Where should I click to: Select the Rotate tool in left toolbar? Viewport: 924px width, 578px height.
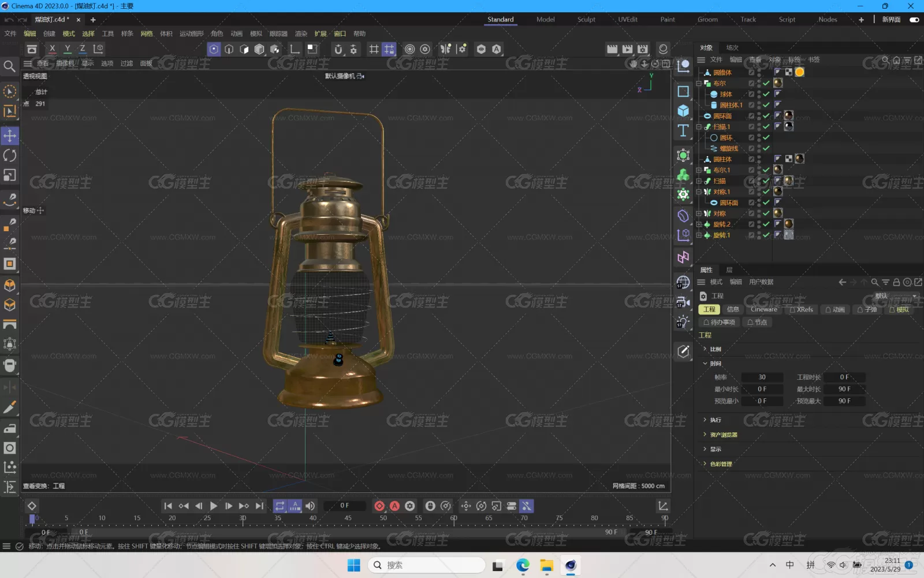tap(10, 155)
